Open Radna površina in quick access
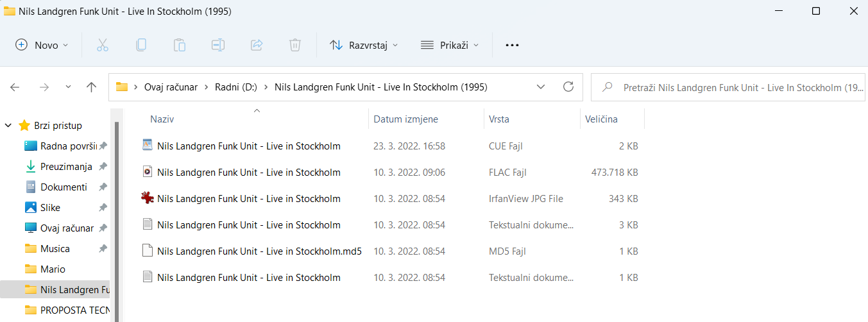 click(60, 146)
